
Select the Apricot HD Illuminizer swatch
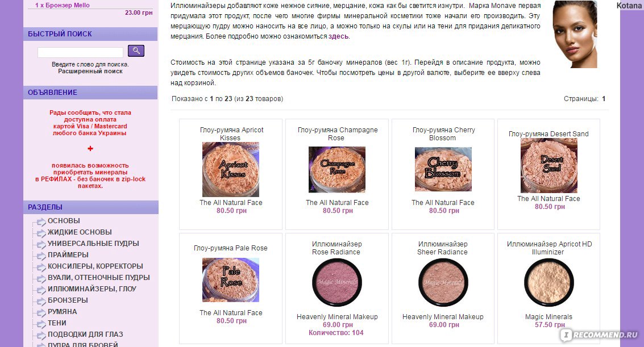[x=549, y=282]
